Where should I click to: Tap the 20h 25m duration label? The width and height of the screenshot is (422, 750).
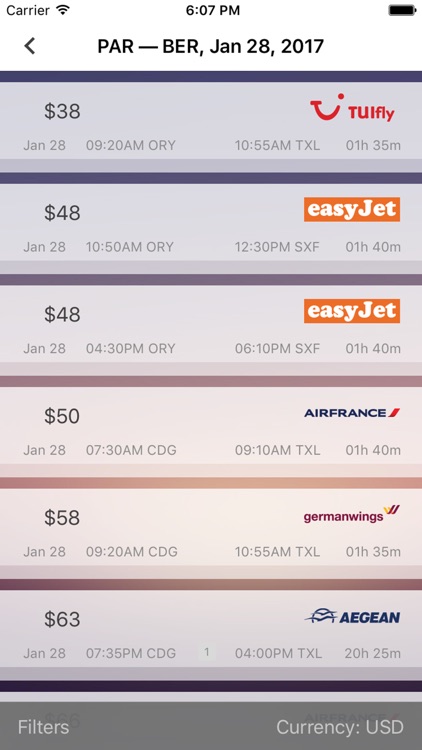tap(373, 653)
